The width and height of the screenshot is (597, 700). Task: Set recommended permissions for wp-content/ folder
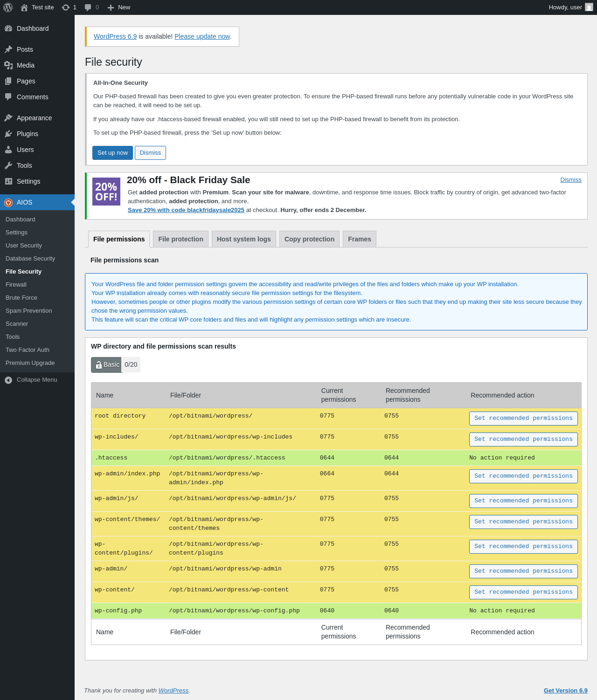pyautogui.click(x=523, y=592)
